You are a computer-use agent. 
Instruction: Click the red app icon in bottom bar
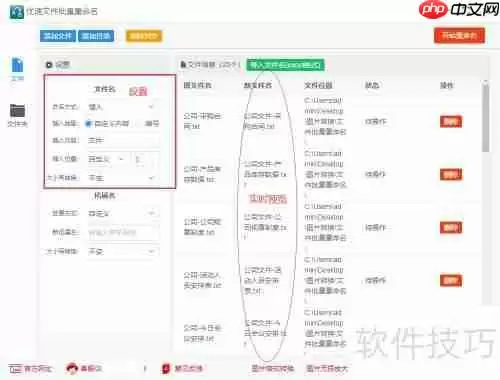[x=166, y=369]
